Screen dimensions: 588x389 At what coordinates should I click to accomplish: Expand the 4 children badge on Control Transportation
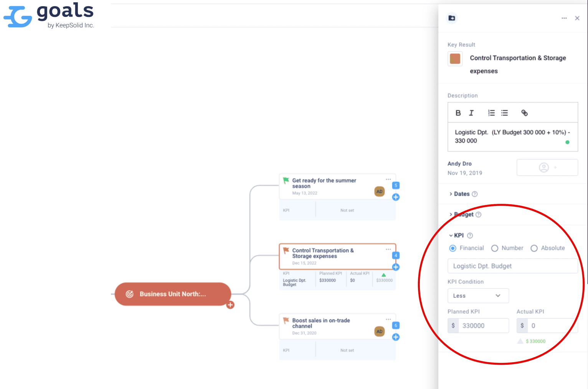click(x=396, y=255)
